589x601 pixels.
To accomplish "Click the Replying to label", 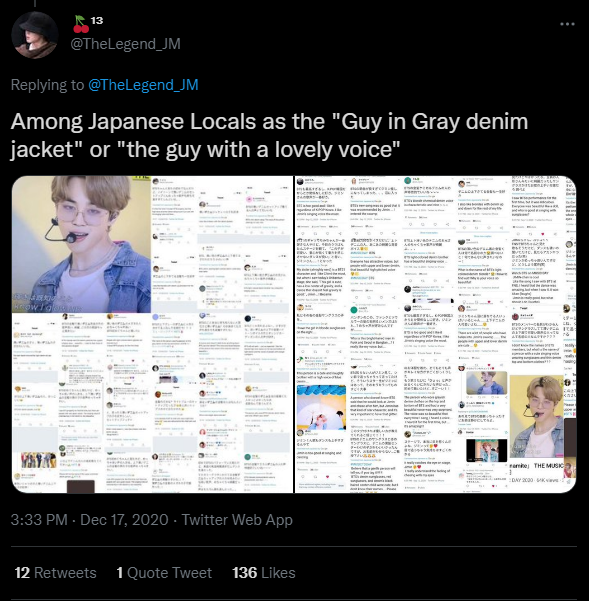I will 48,85.
